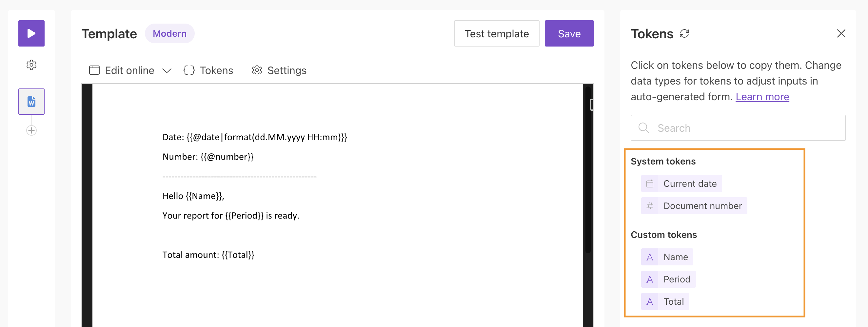Copy the Total custom token

(673, 301)
